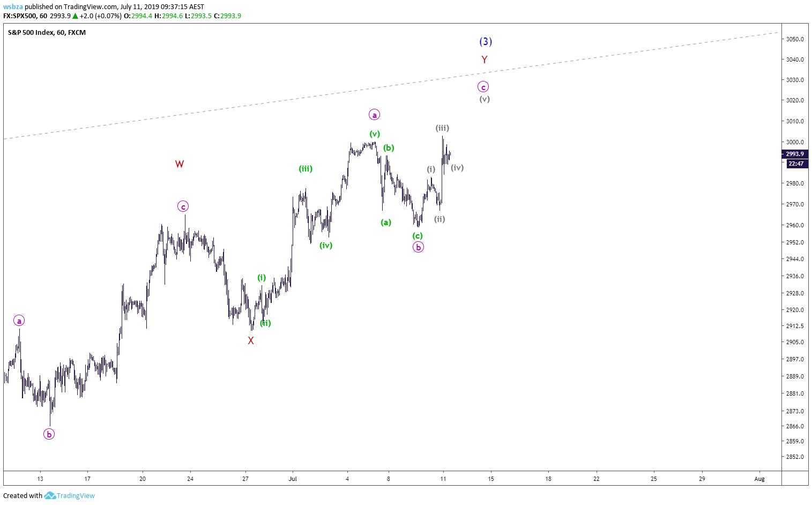The image size is (812, 505).
Task: Click the FX:SPX500, 60 symbol header
Action: click(25, 16)
